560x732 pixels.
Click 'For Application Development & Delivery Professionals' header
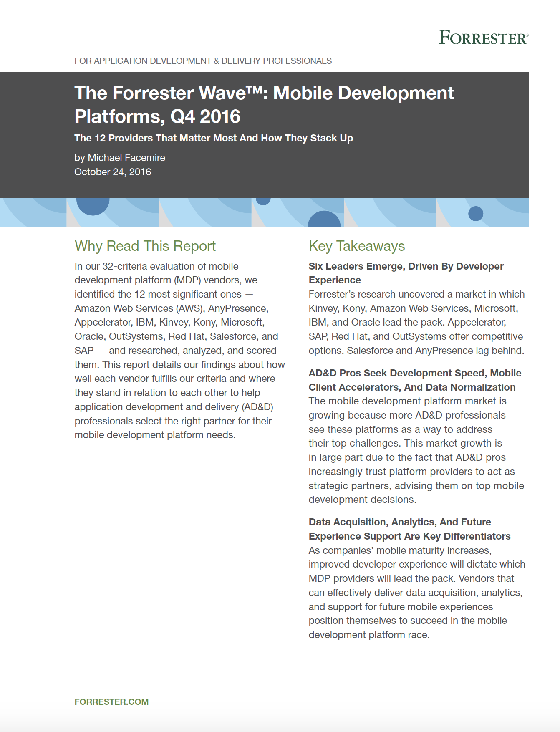point(203,61)
